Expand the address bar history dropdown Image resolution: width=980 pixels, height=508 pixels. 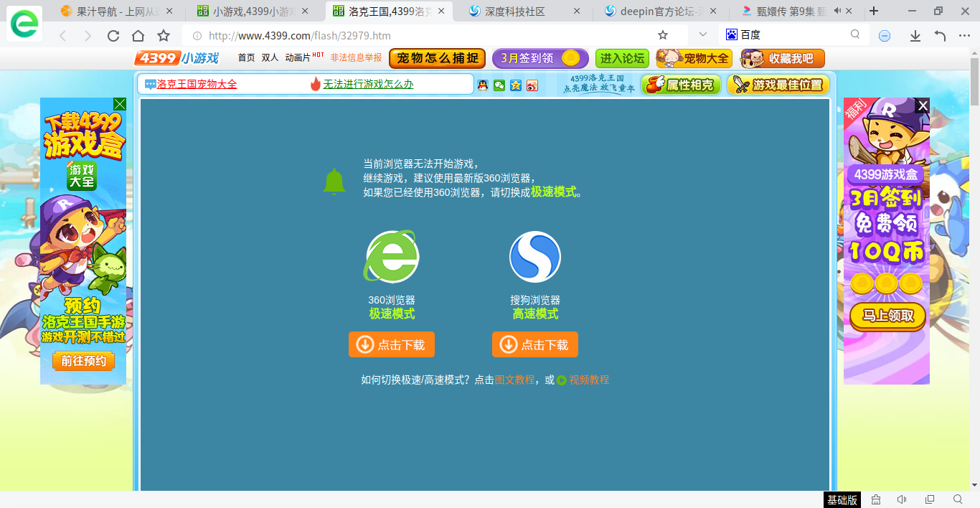(703, 34)
